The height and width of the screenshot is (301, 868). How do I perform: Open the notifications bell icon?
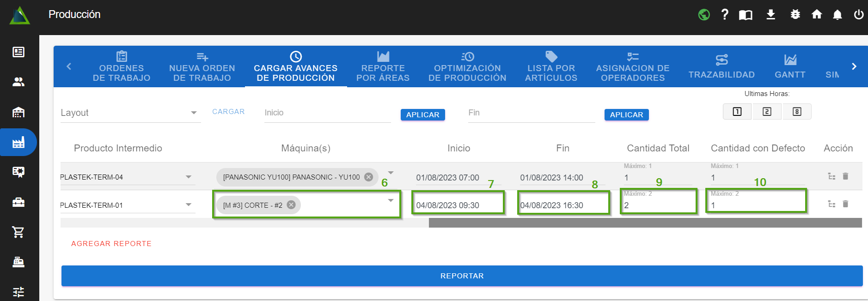tap(837, 15)
